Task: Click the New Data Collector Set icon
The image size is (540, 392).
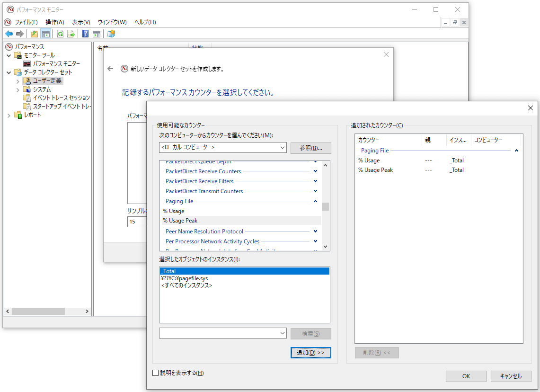Action: click(x=111, y=34)
